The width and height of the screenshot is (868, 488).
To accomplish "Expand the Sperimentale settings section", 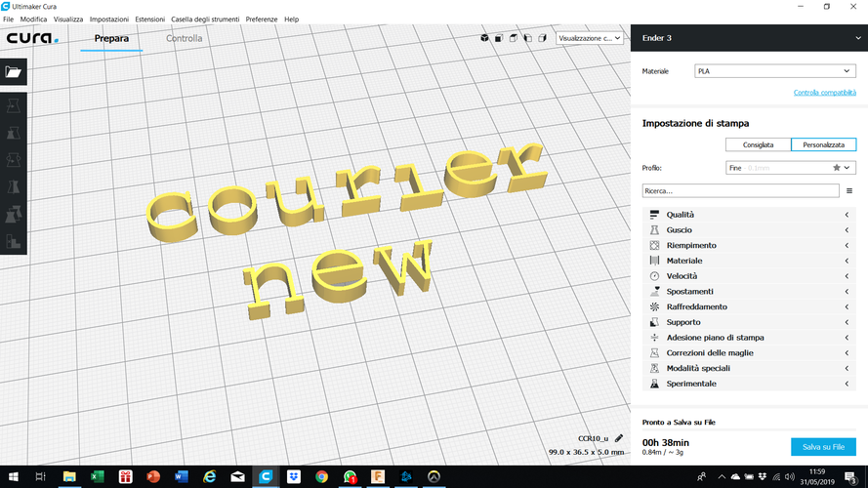I will [x=749, y=384].
